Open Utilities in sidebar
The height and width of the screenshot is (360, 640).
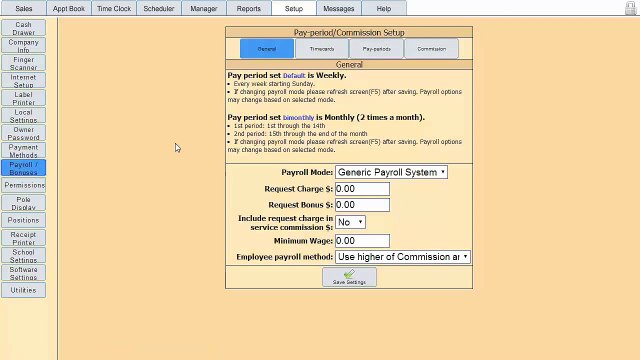[23, 290]
